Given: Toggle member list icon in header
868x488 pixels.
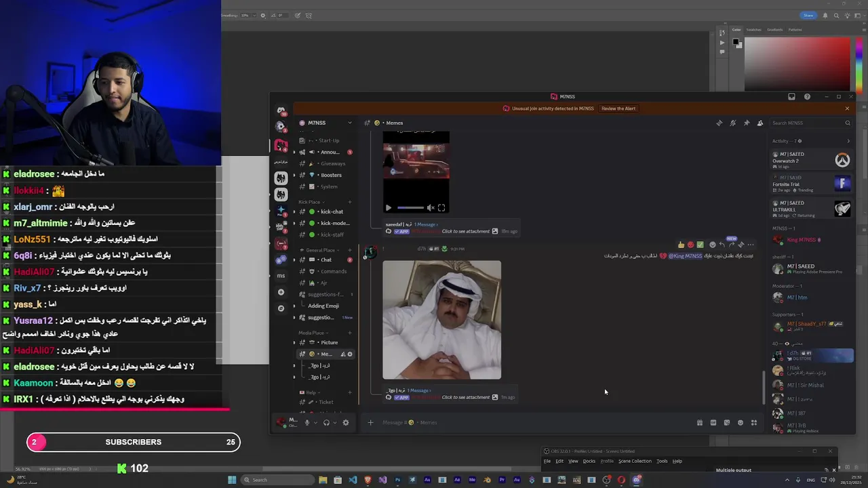Looking at the screenshot, I should (760, 123).
